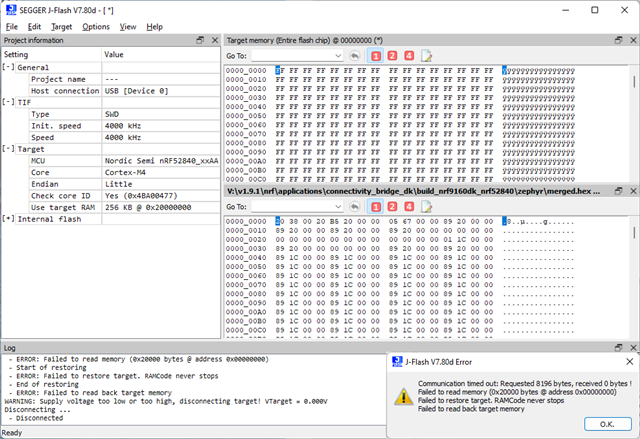Collapse the TIF settings group
The image size is (640, 439).
[x=9, y=102]
